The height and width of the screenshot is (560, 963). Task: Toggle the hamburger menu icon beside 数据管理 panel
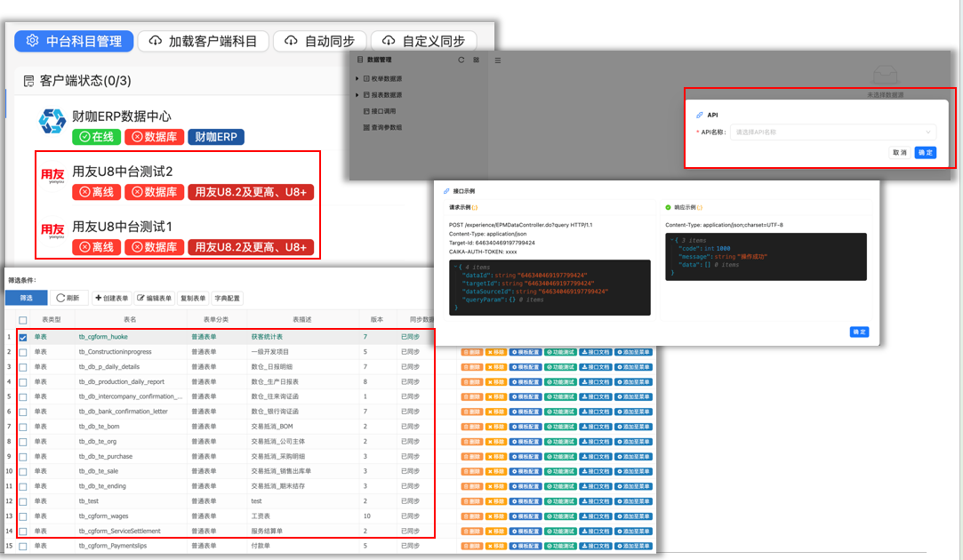click(497, 60)
